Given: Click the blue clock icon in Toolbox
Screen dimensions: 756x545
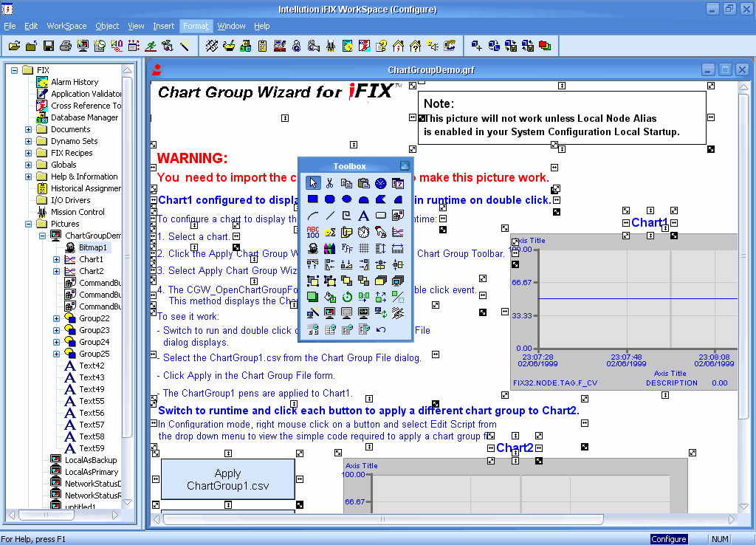Looking at the screenshot, I should pos(381,183).
